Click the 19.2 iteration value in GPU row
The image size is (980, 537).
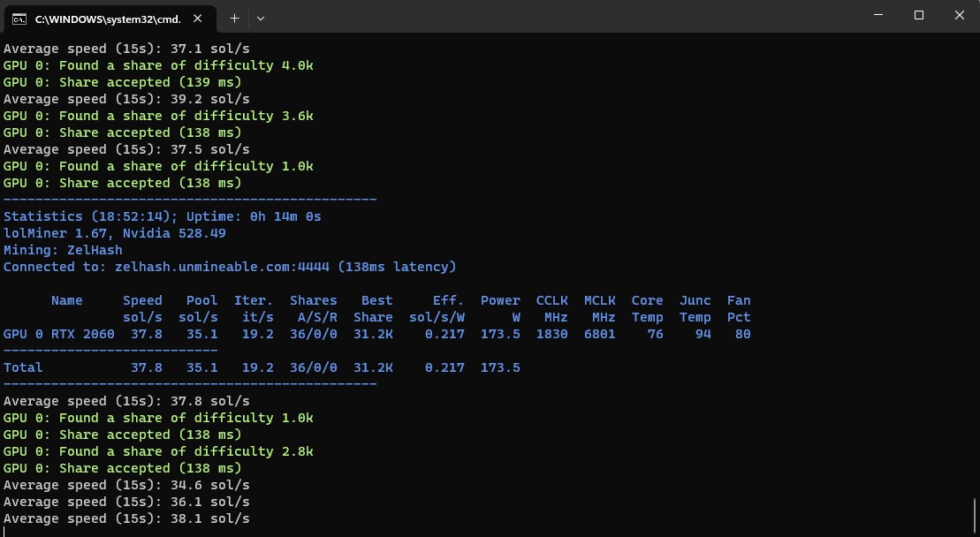pyautogui.click(x=257, y=334)
